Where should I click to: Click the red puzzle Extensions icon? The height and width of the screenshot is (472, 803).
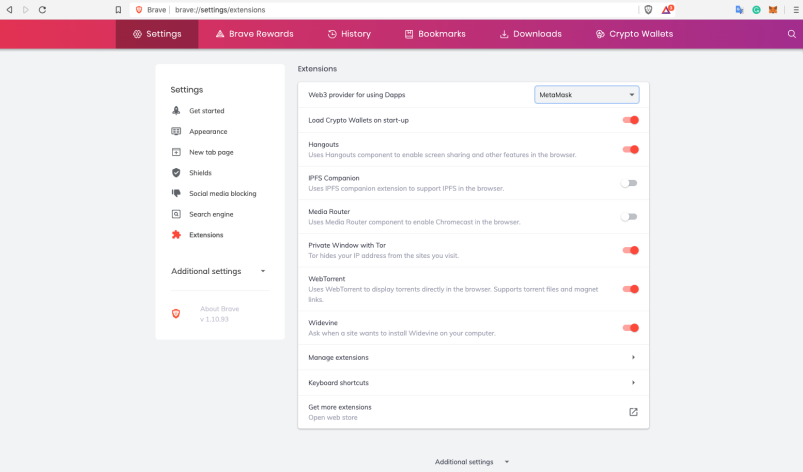(x=176, y=234)
